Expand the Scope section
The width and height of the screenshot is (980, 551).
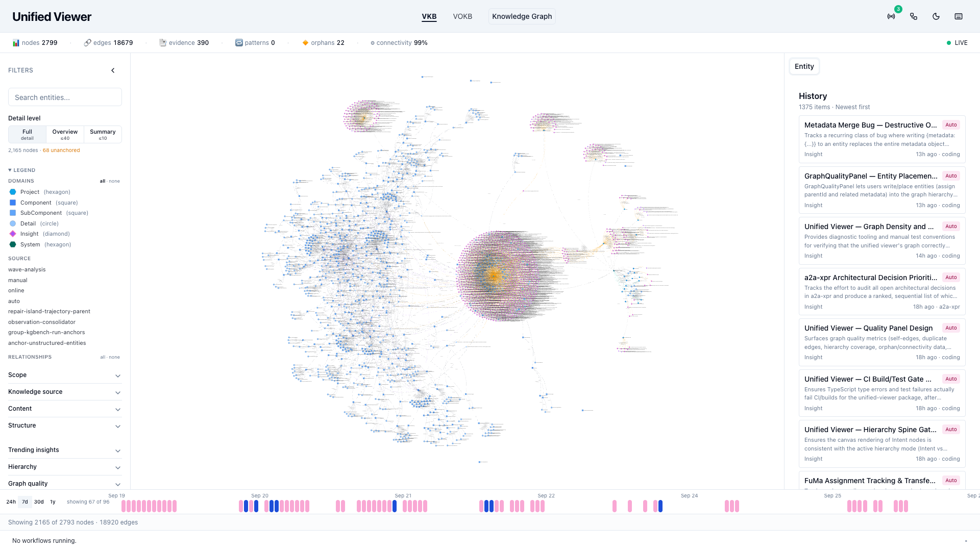(x=65, y=375)
